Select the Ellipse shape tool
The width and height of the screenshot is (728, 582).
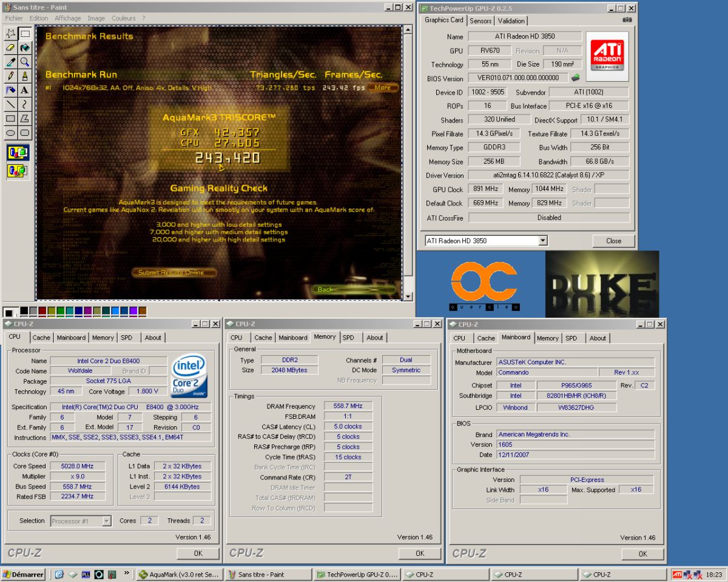coord(11,132)
